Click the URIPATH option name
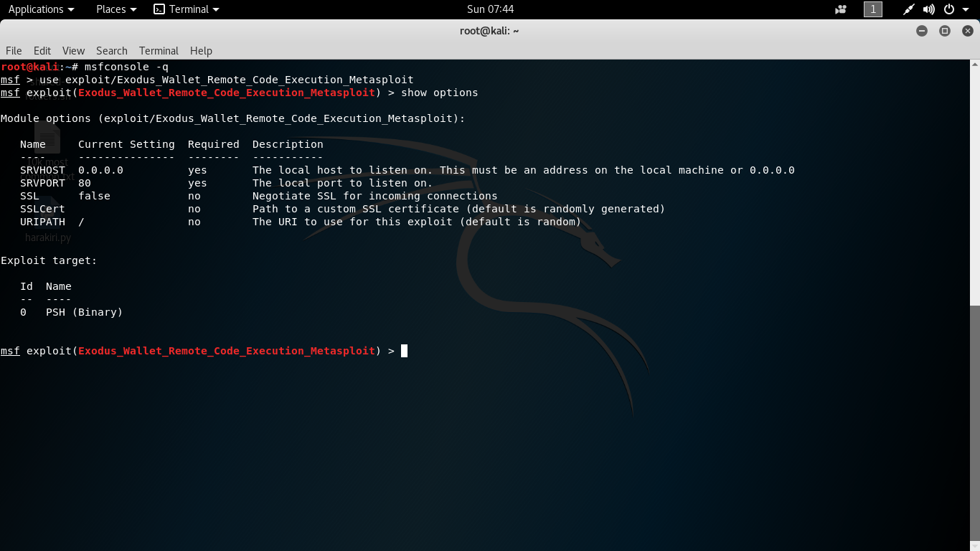 pyautogui.click(x=42, y=222)
